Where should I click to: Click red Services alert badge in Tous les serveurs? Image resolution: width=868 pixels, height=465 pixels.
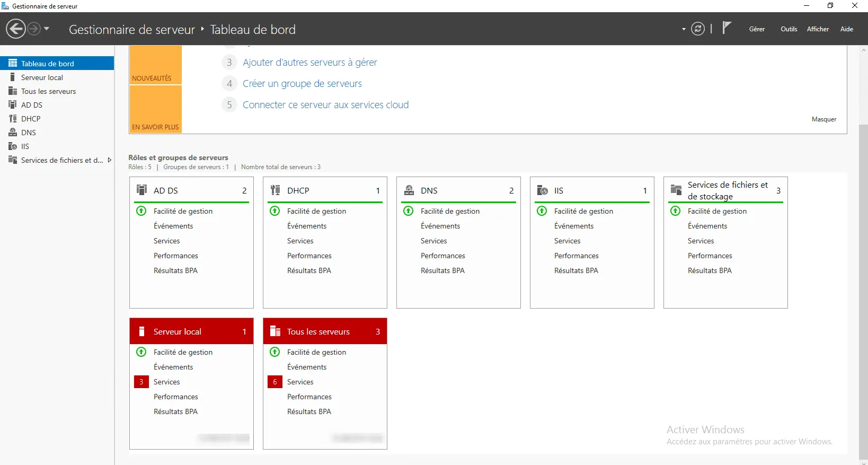coord(274,382)
